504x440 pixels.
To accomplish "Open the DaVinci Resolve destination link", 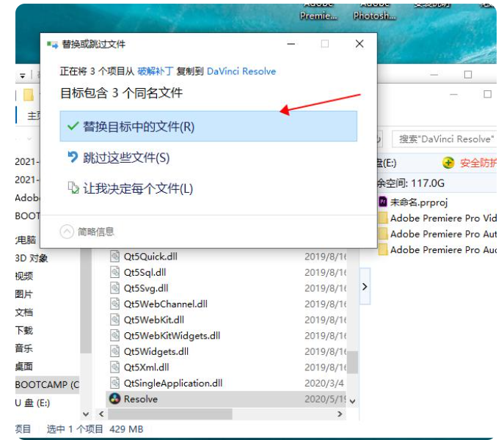I will pos(241,71).
